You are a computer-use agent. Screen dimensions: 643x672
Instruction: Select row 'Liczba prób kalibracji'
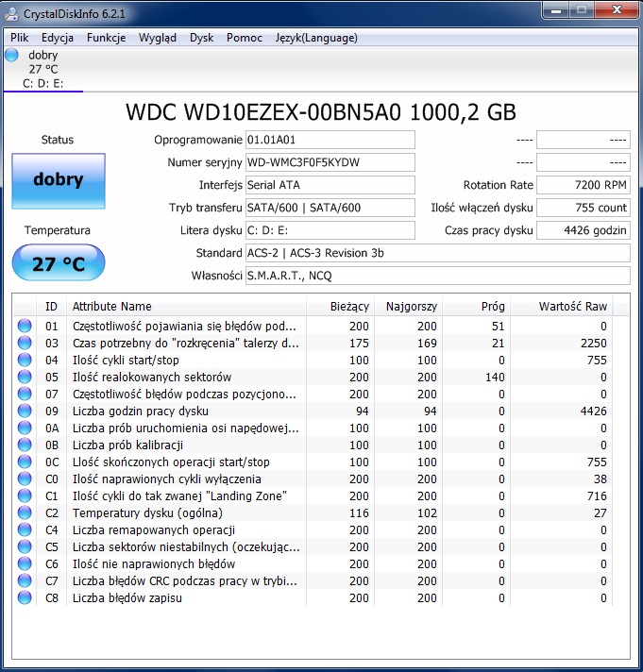(313, 445)
